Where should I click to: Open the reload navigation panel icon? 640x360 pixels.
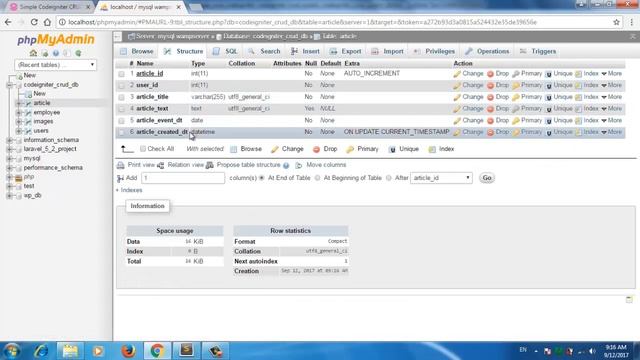click(x=78, y=53)
